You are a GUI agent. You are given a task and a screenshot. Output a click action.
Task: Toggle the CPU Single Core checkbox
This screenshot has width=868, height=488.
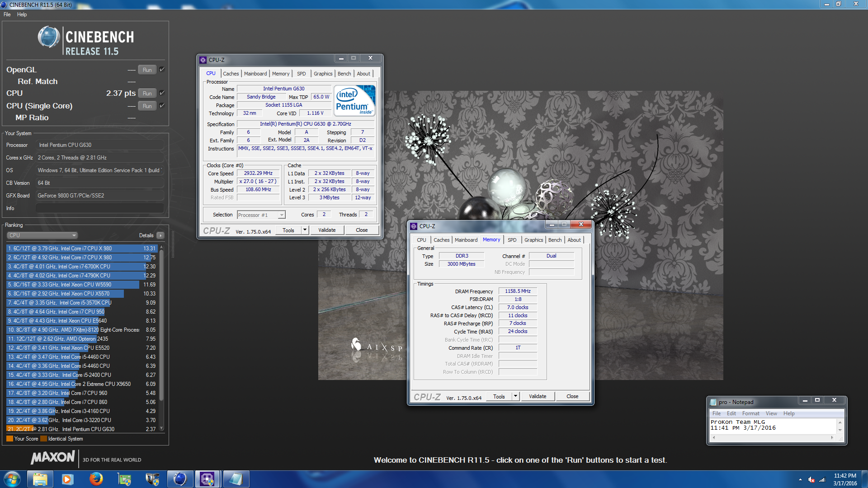click(x=162, y=106)
